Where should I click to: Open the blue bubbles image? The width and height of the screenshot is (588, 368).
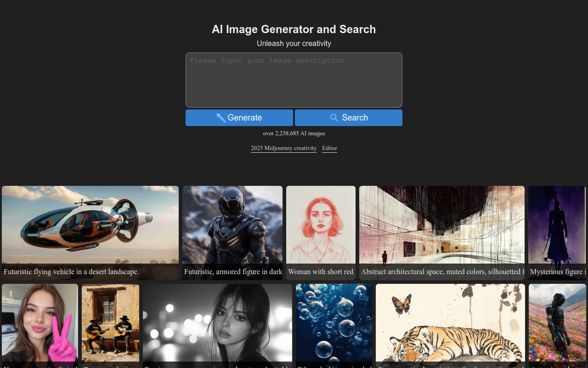[334, 326]
